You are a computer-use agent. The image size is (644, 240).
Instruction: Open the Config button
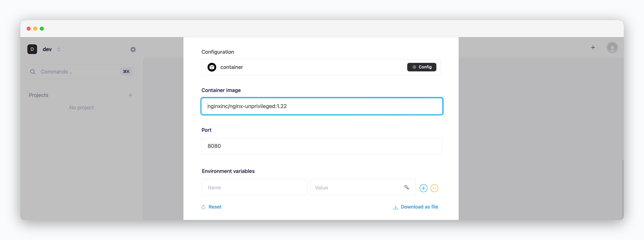click(422, 67)
